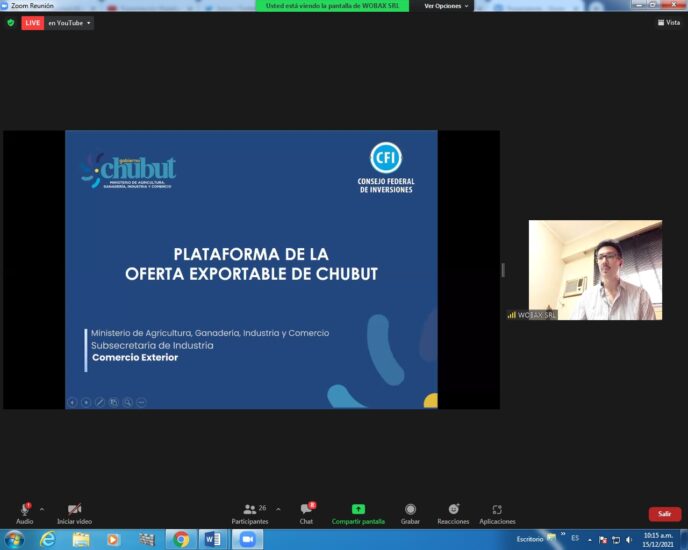Click the green screen-sharing notification banner
This screenshot has width=688, height=550.
point(332,6)
